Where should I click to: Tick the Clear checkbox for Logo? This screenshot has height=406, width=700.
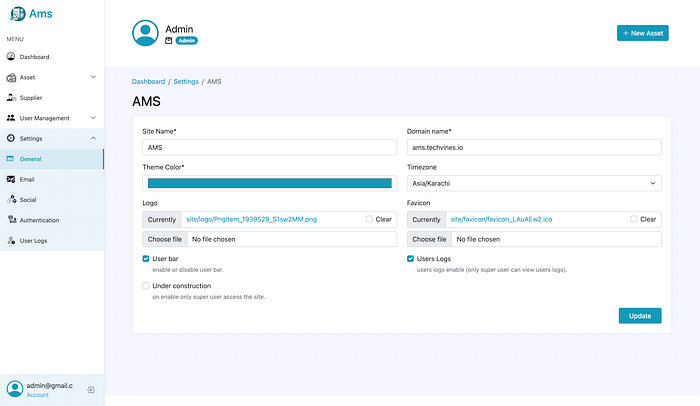[x=369, y=219]
